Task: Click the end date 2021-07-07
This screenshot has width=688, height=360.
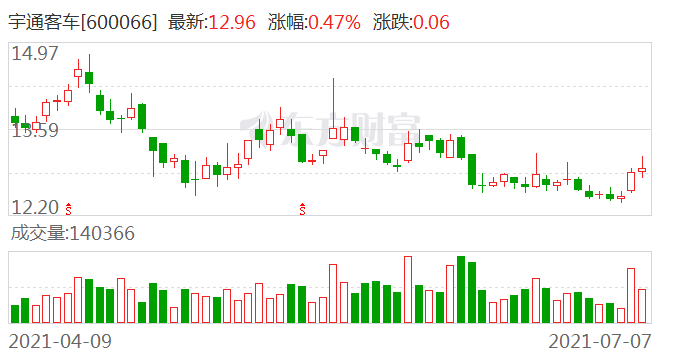Action: coord(600,341)
